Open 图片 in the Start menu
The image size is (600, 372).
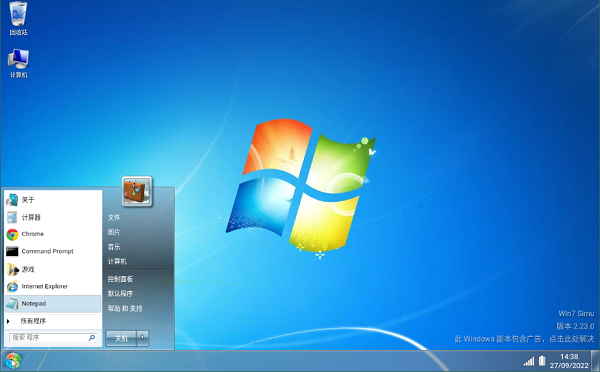pyautogui.click(x=114, y=232)
